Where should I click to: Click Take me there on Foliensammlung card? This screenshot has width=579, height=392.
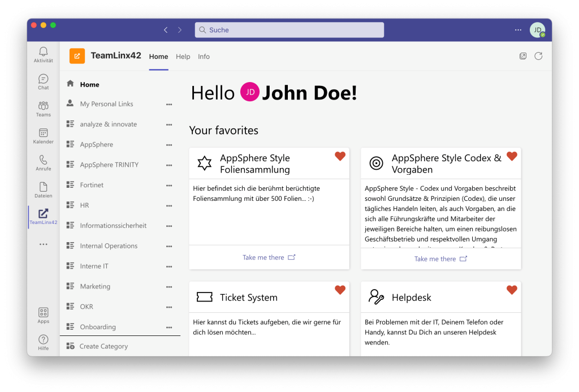tap(269, 257)
